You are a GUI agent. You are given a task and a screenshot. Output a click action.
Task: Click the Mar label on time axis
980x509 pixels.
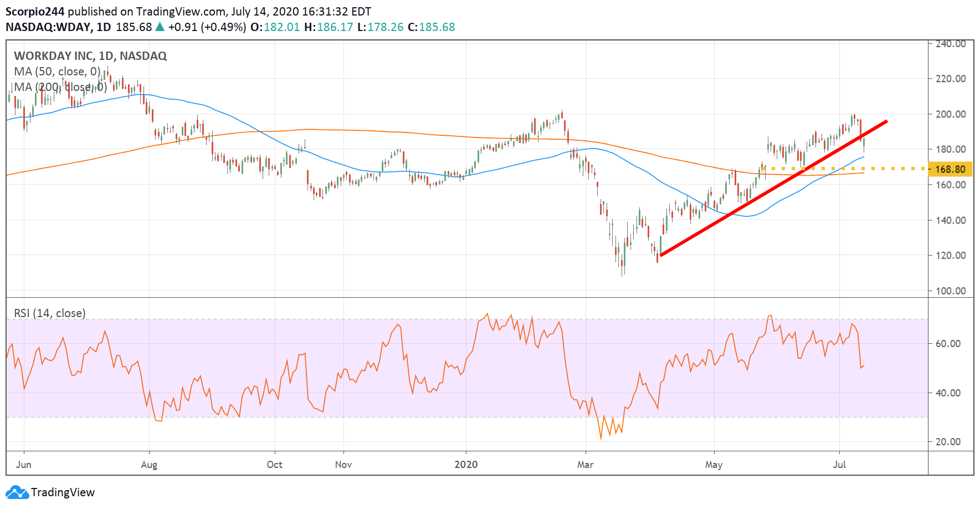(x=586, y=465)
